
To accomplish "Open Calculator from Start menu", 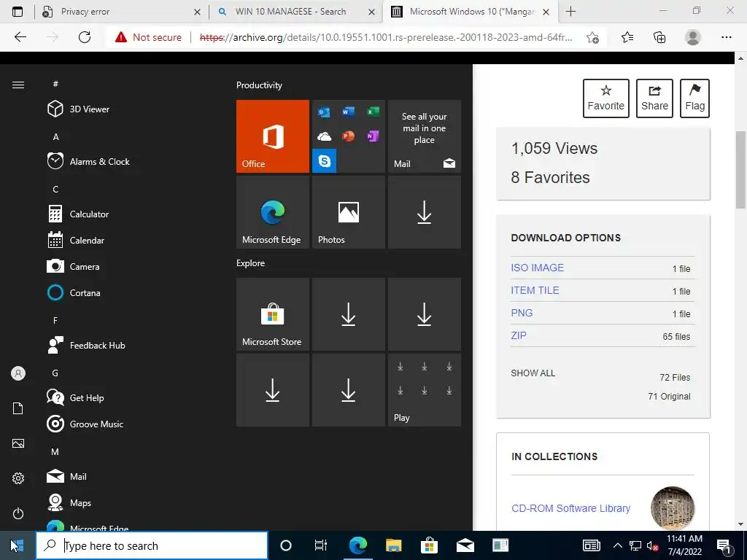I will (78, 214).
